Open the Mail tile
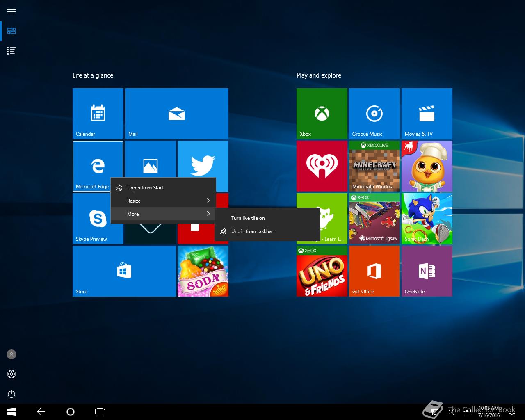Screen dimensions: 525x420 (x=177, y=114)
